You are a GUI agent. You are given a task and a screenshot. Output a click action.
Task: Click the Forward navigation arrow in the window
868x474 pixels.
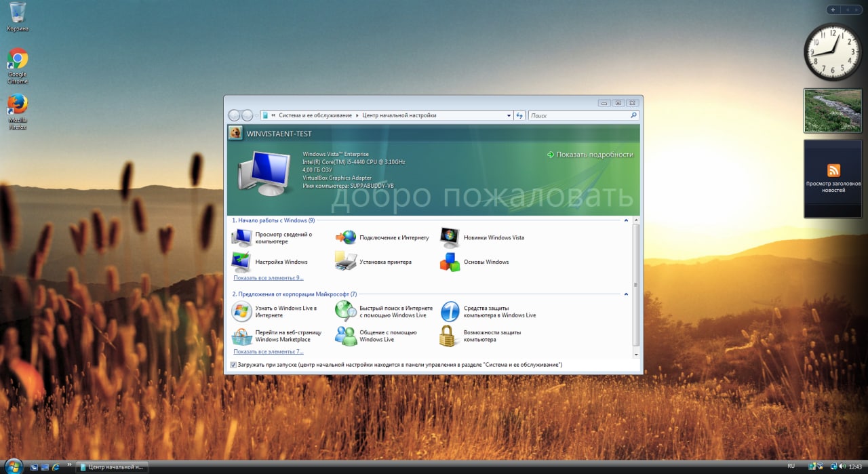pyautogui.click(x=248, y=115)
